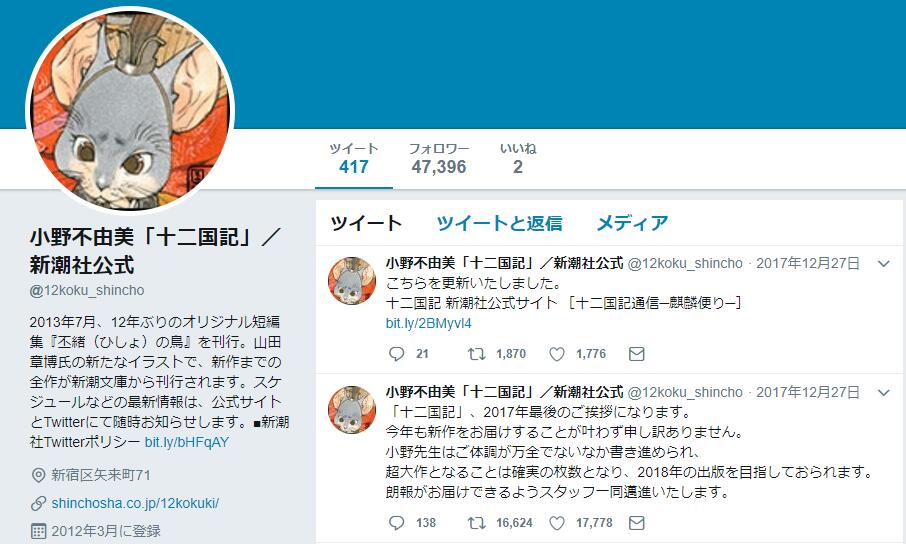The image size is (906, 544).
Task: Like the tweet with 17,778 likes
Action: coord(556,523)
